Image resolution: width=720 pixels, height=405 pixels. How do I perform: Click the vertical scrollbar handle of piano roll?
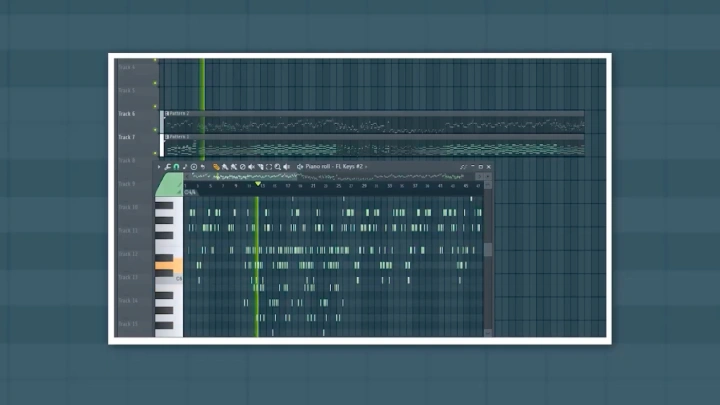[x=488, y=249]
